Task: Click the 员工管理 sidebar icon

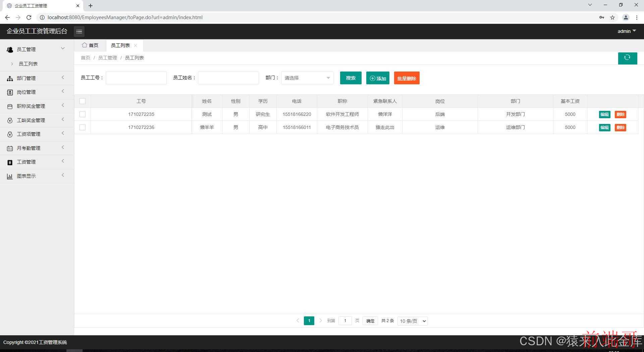Action: [10, 50]
